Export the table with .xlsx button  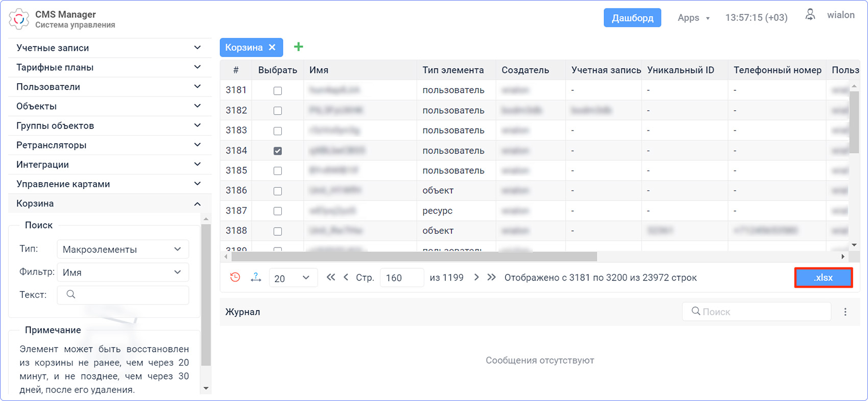point(823,278)
